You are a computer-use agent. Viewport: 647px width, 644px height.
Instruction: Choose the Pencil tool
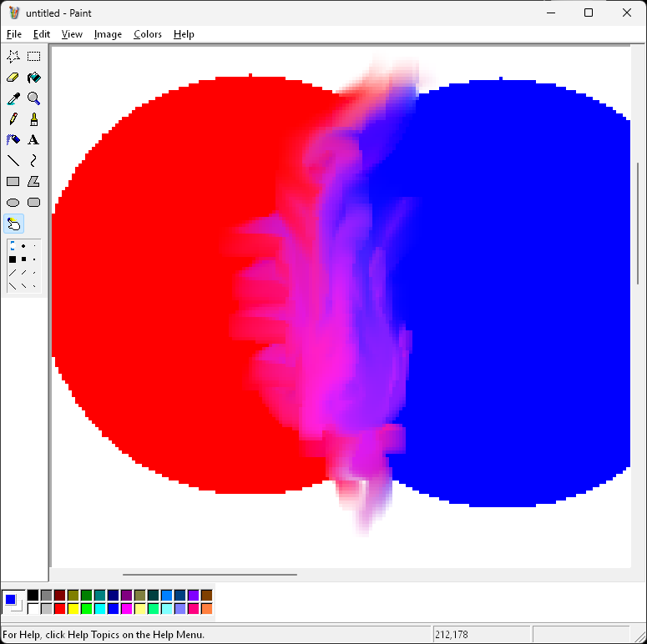tap(13, 119)
